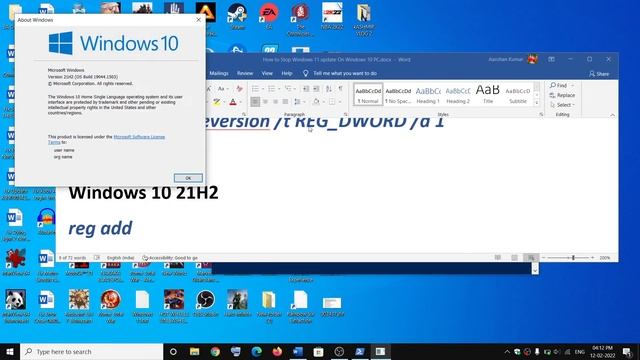Click the Share button in Word

pos(599,74)
